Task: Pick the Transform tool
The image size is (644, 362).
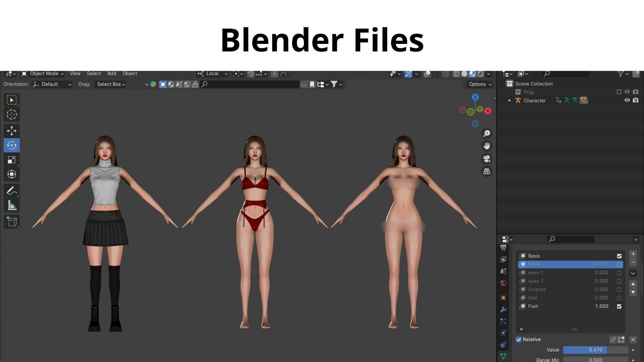Action: tap(12, 174)
